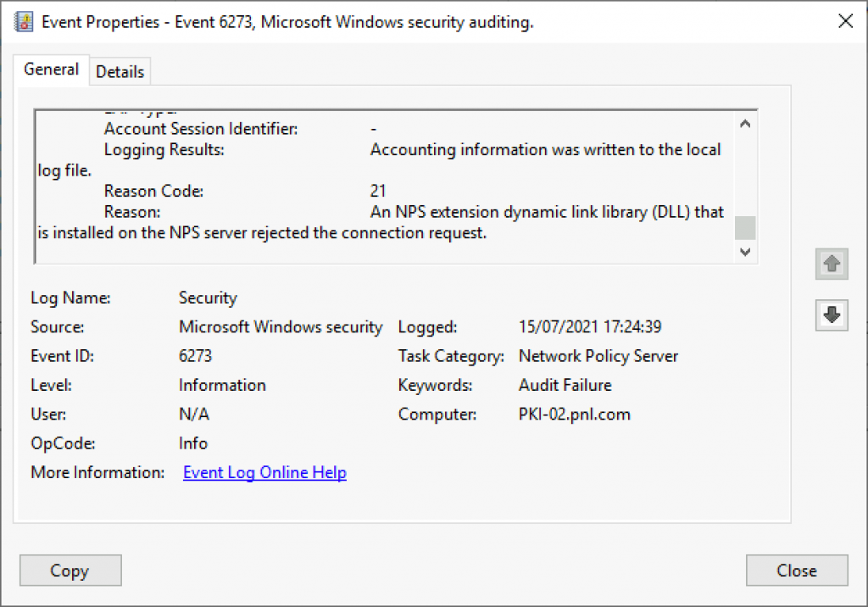868x607 pixels.
Task: Click the scroll-up arrow on description box
Action: (x=744, y=123)
